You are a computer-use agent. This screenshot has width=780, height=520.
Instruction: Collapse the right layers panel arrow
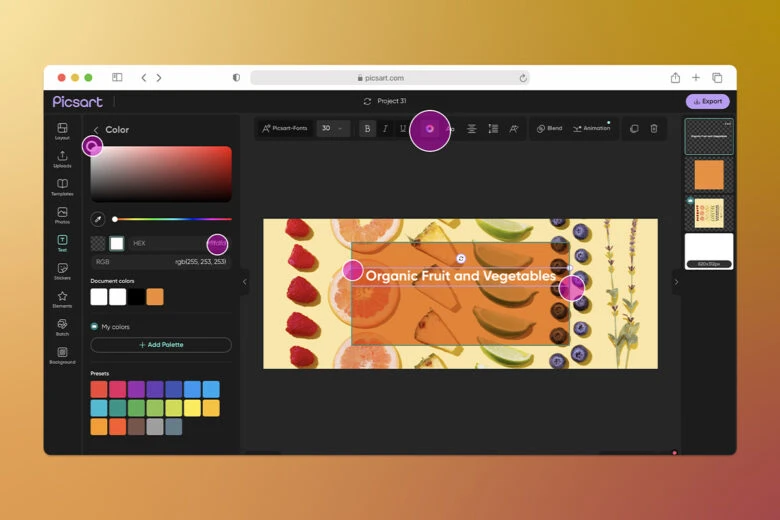coord(676,282)
